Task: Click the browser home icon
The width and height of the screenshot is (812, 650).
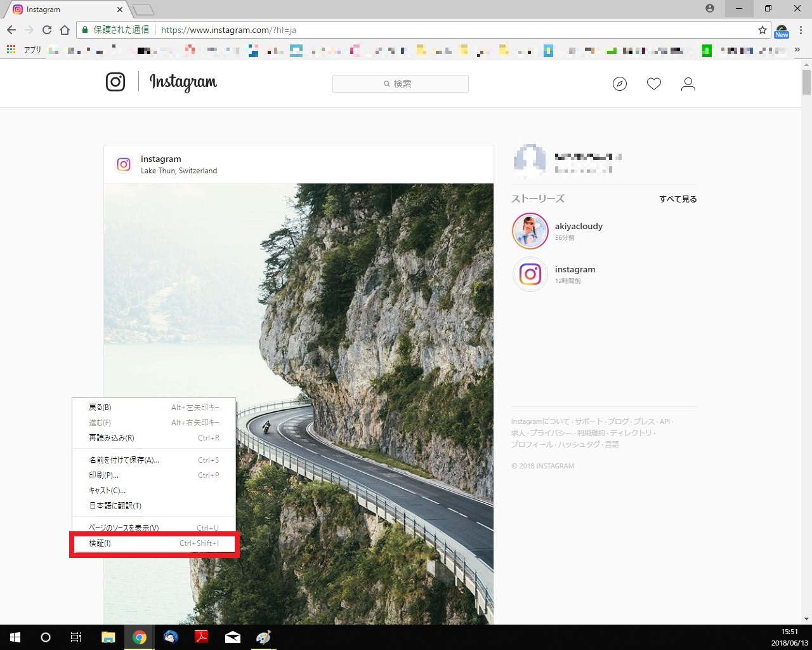Action: [x=65, y=30]
